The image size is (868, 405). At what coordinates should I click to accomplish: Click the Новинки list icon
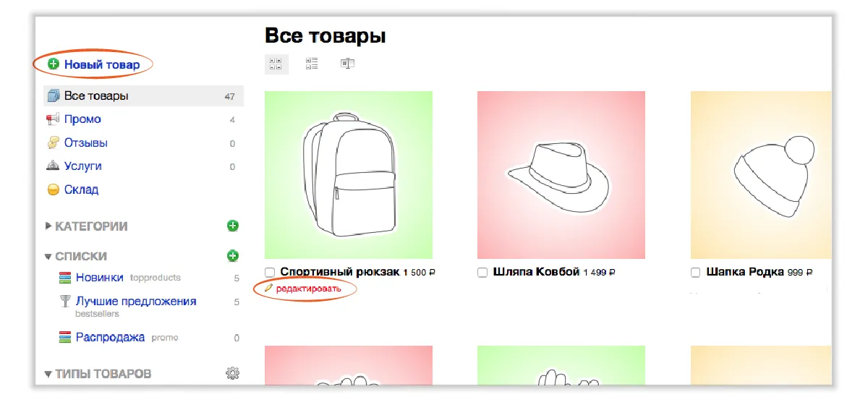(x=64, y=278)
